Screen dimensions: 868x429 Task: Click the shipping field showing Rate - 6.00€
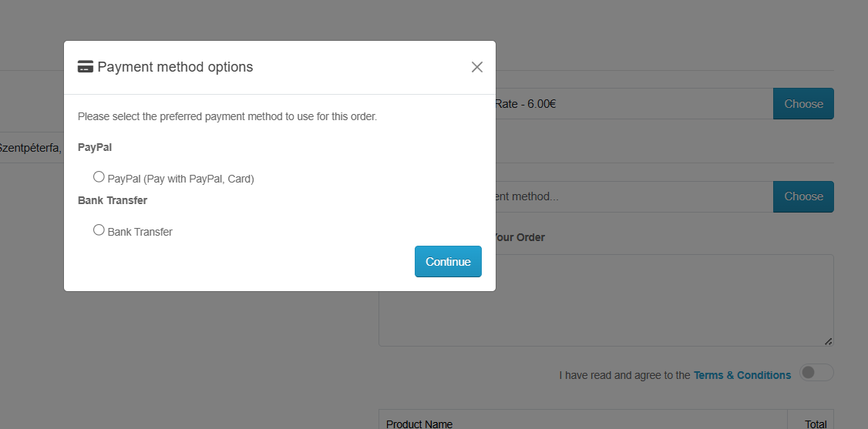coord(632,104)
